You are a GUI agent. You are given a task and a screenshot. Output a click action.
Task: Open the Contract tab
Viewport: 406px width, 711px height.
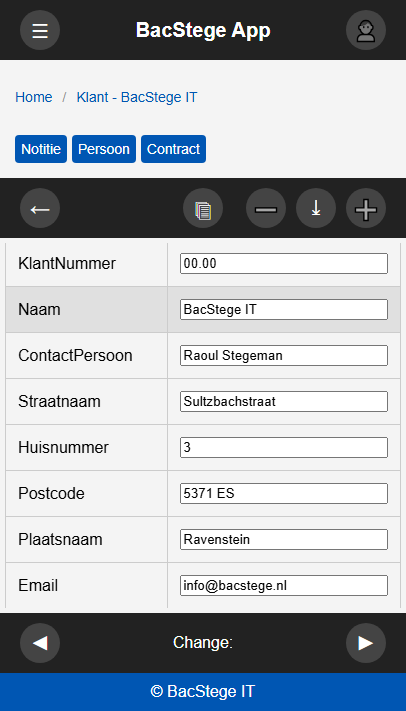(x=173, y=149)
